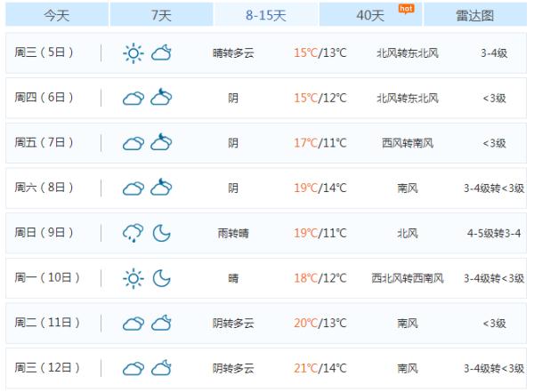Click the 阴转多云 description for 周二 (11日)
The image size is (534, 392).
click(x=233, y=324)
